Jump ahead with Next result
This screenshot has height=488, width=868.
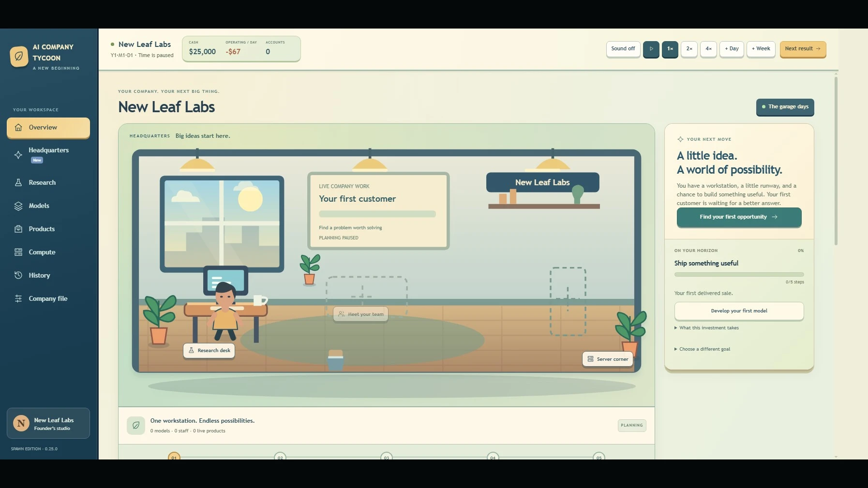tap(803, 49)
